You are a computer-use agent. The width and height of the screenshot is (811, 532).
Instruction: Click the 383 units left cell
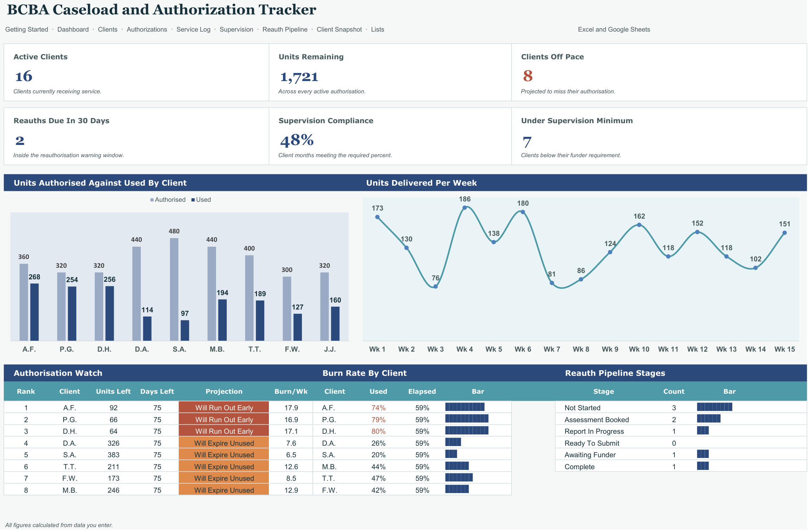pyautogui.click(x=113, y=455)
